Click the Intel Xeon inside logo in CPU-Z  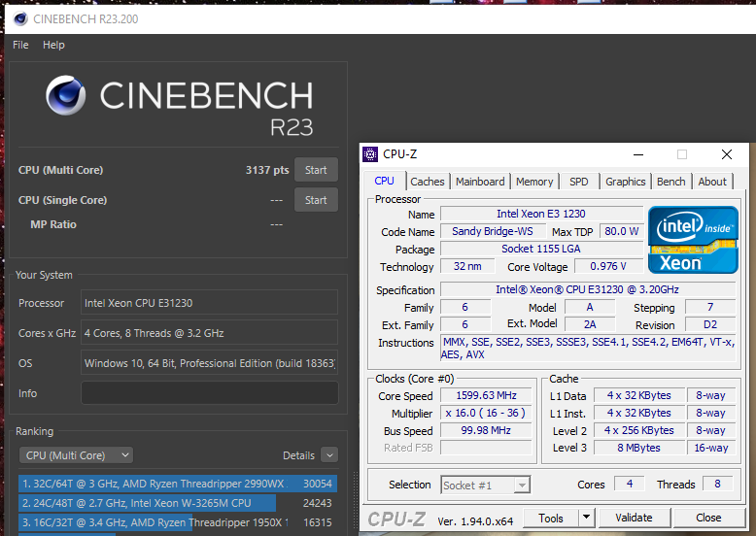(693, 240)
